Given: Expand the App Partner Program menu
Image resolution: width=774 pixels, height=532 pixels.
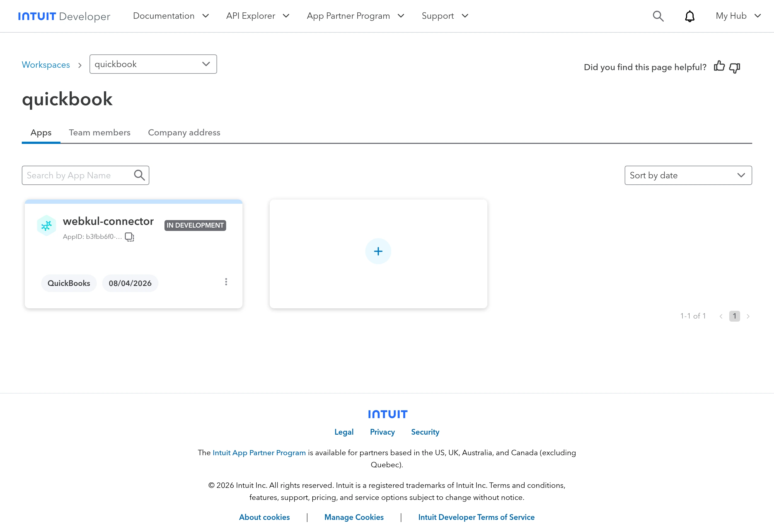Looking at the screenshot, I should point(355,16).
